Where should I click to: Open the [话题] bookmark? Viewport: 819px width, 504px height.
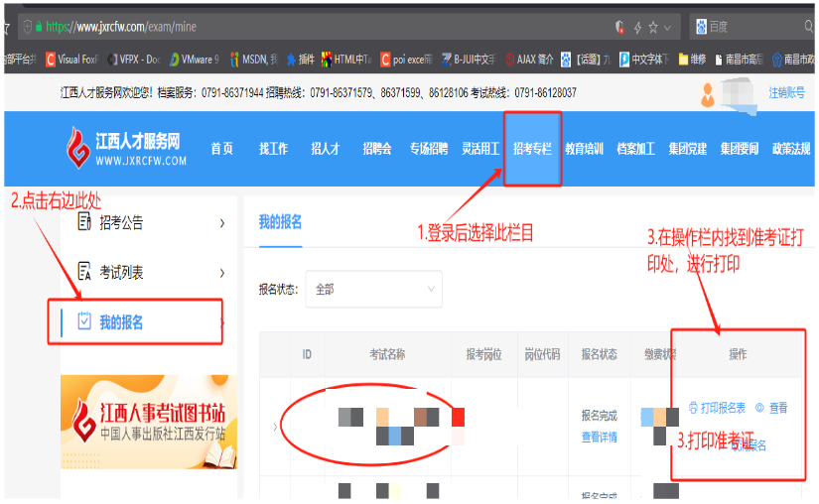pos(586,60)
